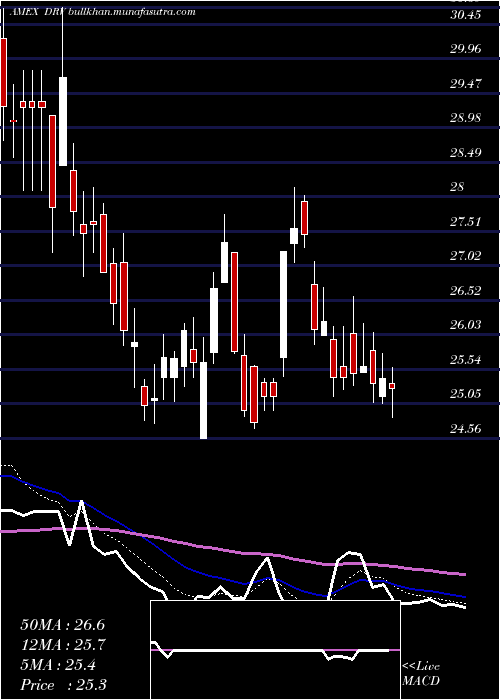Select the 12MA : 25.7 legend text

pos(62,645)
